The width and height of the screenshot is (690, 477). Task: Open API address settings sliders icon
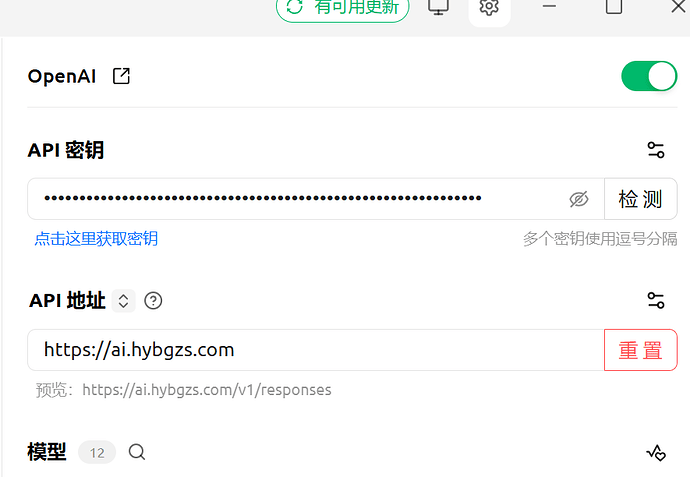(656, 301)
